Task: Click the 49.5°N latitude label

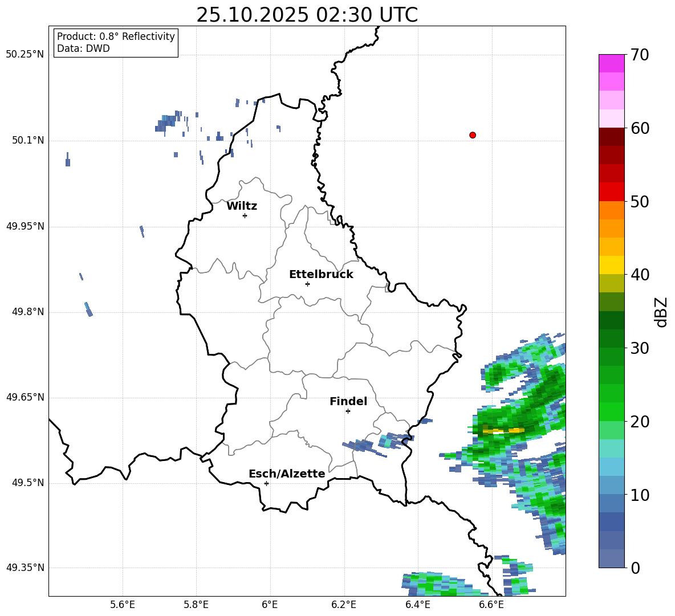Action: (x=28, y=483)
